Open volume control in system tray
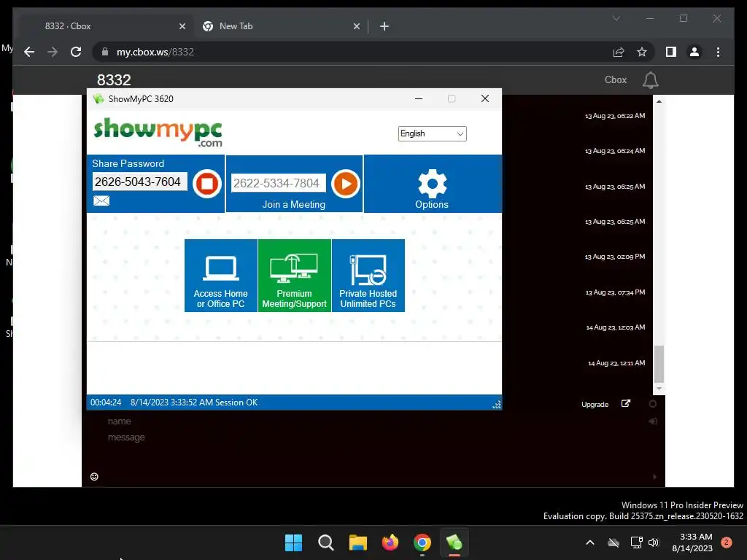The height and width of the screenshot is (560, 747). (x=654, y=542)
